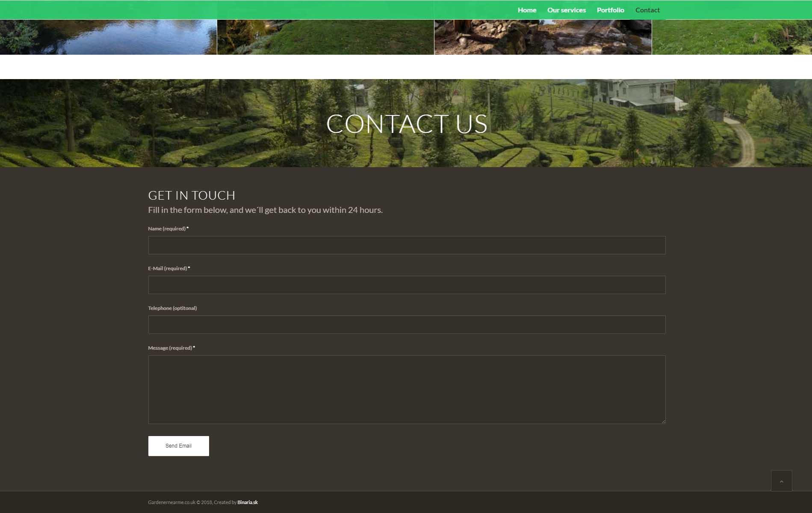This screenshot has height=513, width=812.
Task: Click into the E-Mail input field
Action: tap(406, 285)
